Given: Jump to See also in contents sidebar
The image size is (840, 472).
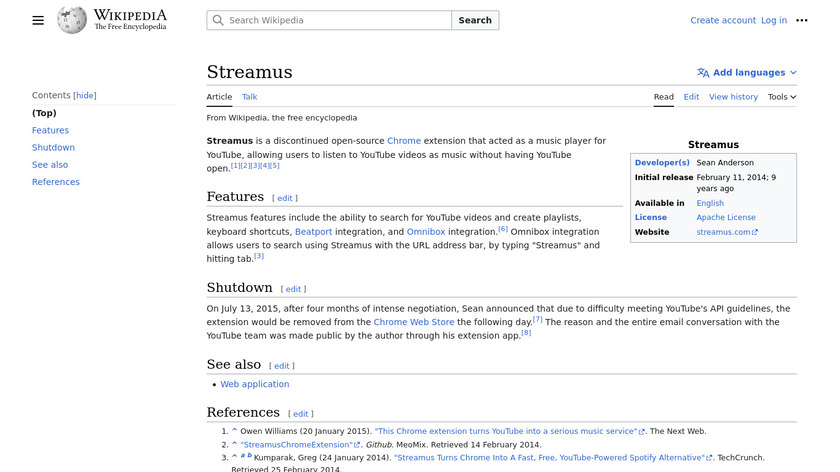Looking at the screenshot, I should 50,164.
